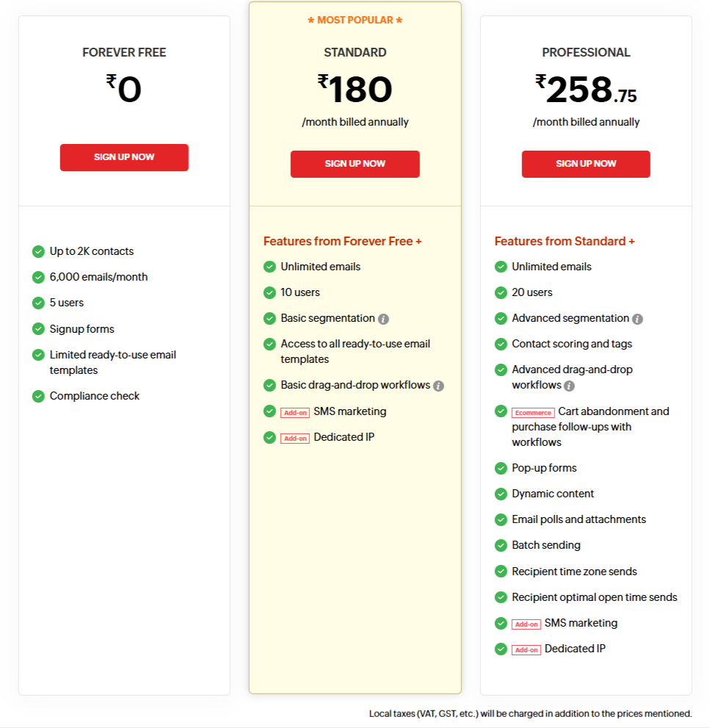The height and width of the screenshot is (728, 710).
Task: Click info icon beside Basic segmentation
Action: click(x=383, y=319)
